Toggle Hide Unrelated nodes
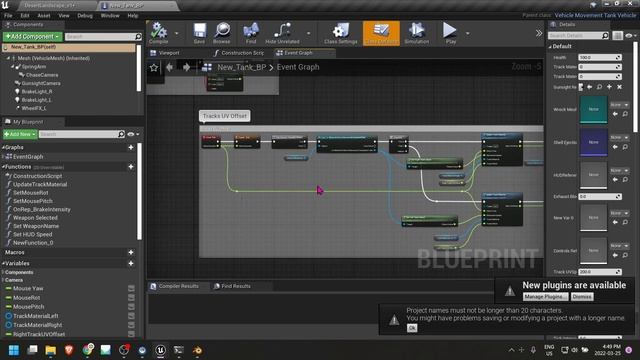 click(x=282, y=33)
